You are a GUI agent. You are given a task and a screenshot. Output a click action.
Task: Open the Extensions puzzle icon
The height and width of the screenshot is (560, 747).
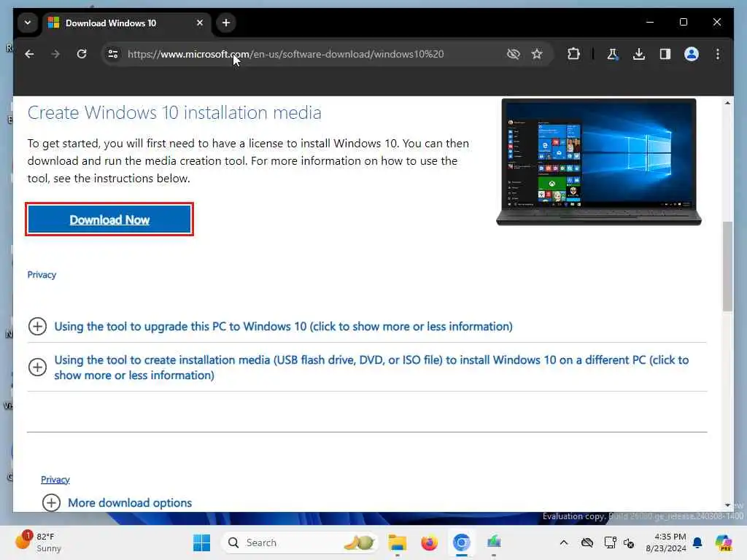tap(573, 54)
